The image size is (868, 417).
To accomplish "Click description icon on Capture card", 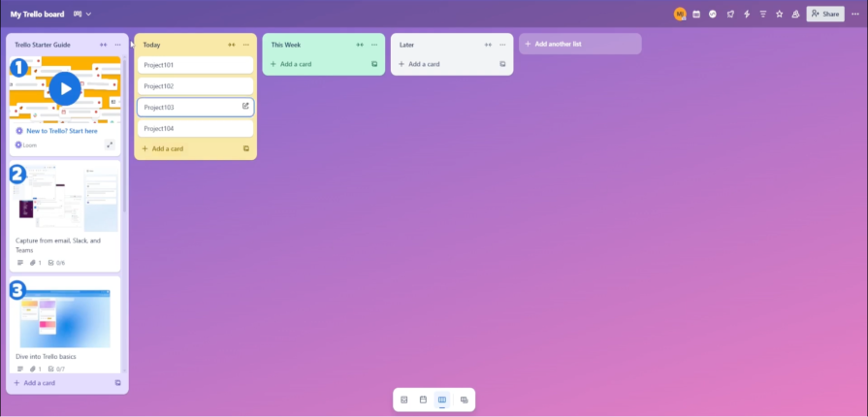I will (x=20, y=263).
